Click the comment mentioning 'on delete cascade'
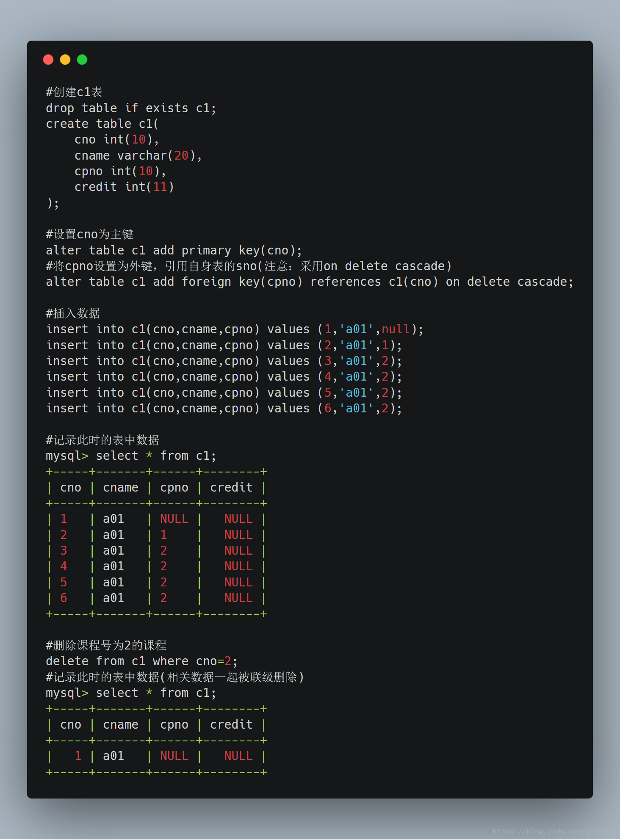620x840 pixels. point(249,266)
